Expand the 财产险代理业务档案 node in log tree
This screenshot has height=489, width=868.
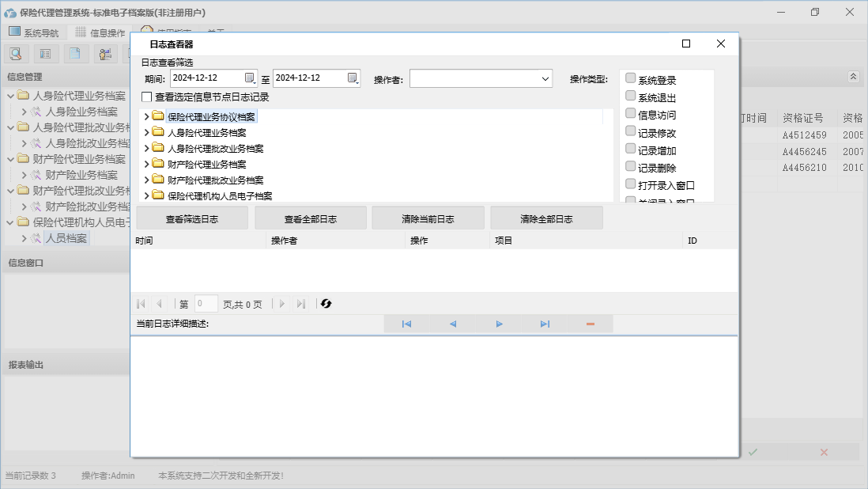(147, 164)
